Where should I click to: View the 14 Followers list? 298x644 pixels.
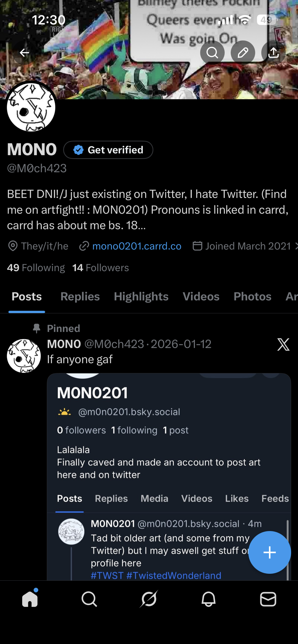click(101, 268)
